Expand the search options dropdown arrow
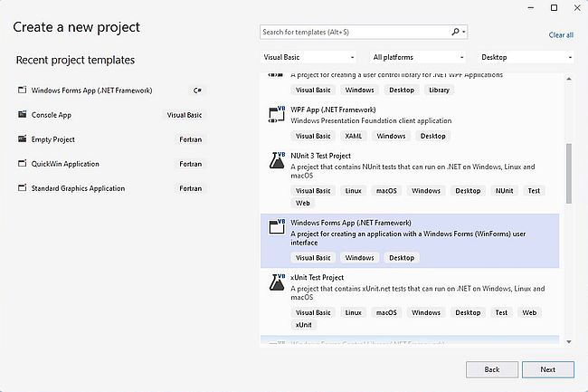Screen dimensions: 588x392 pyautogui.click(x=464, y=32)
